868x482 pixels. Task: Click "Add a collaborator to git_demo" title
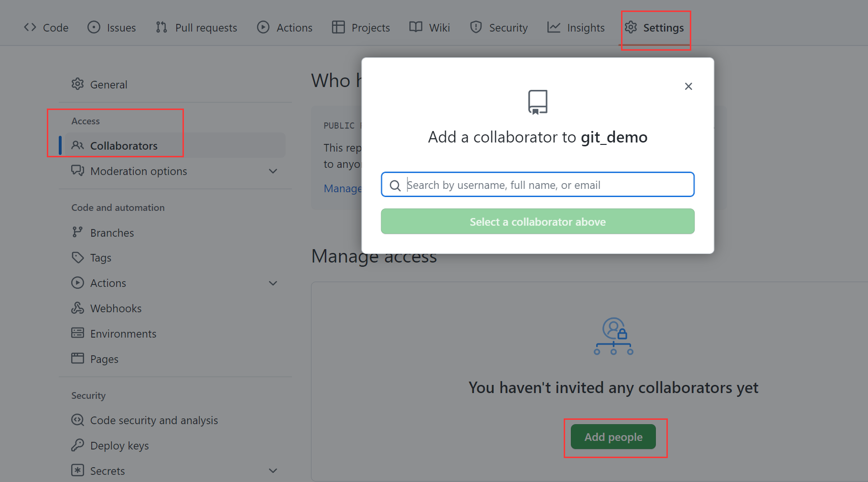point(537,137)
